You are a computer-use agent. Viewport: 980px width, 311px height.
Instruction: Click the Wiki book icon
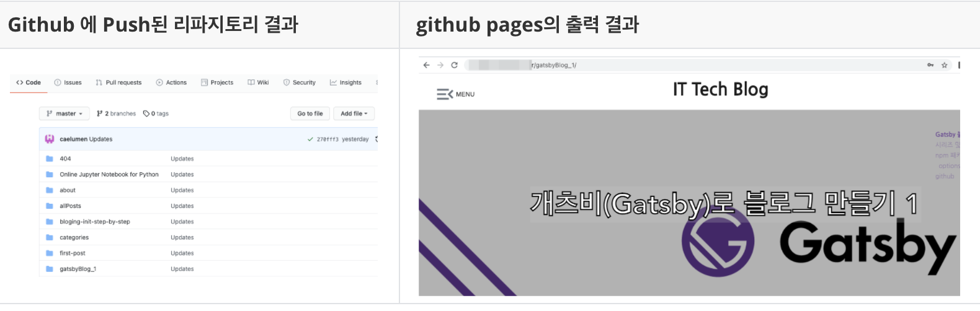(251, 82)
